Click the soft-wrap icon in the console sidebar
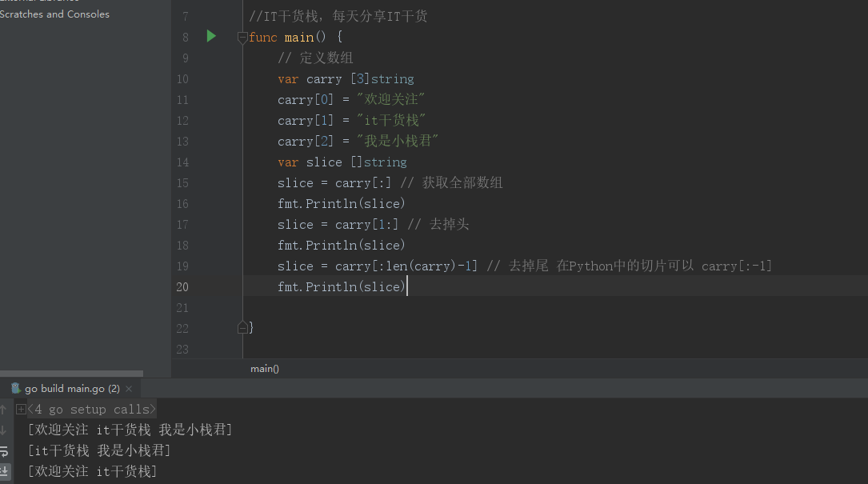Screen dimensions: 868x484 (6, 450)
